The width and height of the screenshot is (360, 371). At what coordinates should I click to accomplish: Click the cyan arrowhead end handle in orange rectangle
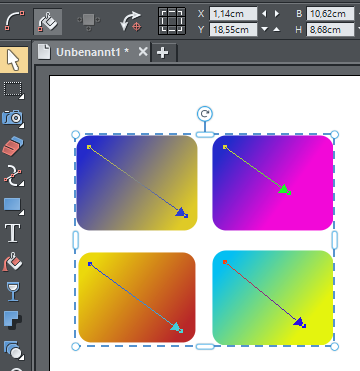pos(177,327)
